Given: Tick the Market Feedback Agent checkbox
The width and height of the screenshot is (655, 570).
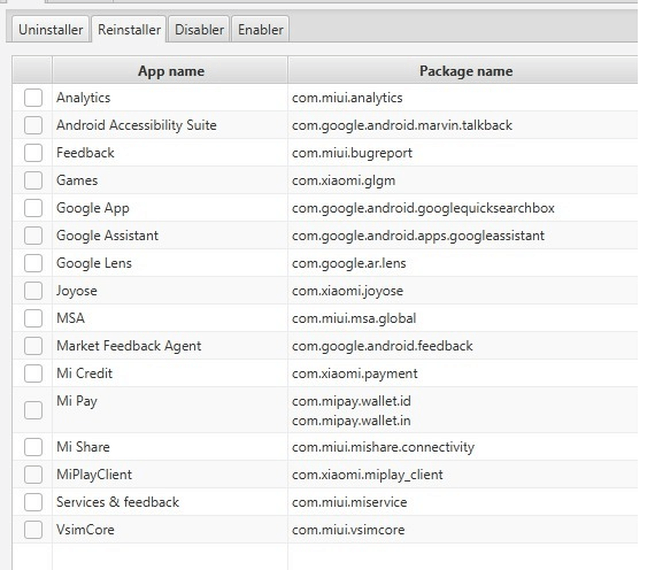Looking at the screenshot, I should (33, 346).
